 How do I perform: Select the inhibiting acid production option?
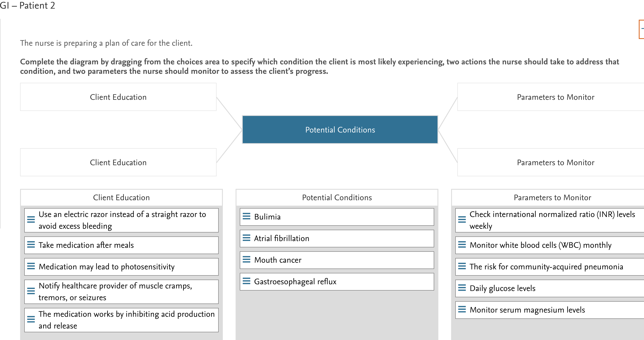(x=121, y=320)
